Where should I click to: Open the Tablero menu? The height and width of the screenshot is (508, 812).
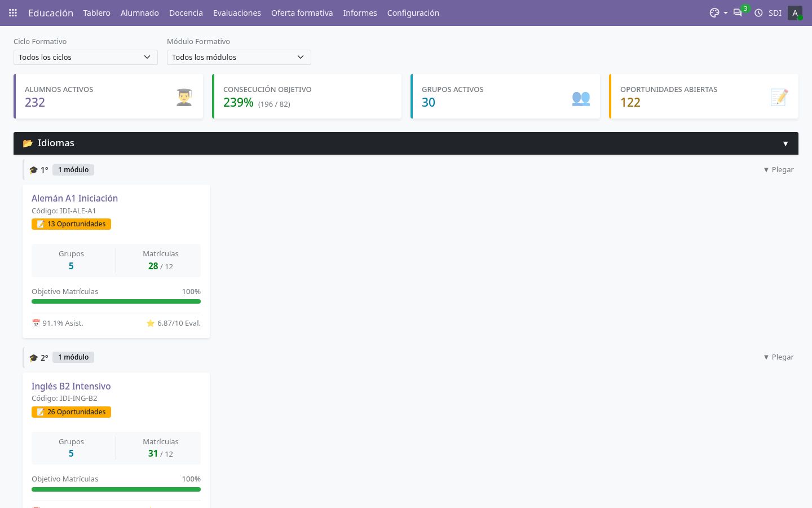pyautogui.click(x=97, y=13)
